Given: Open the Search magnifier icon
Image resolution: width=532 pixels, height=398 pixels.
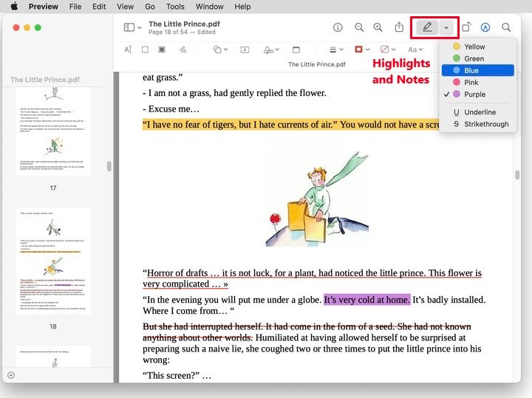Looking at the screenshot, I should point(506,27).
